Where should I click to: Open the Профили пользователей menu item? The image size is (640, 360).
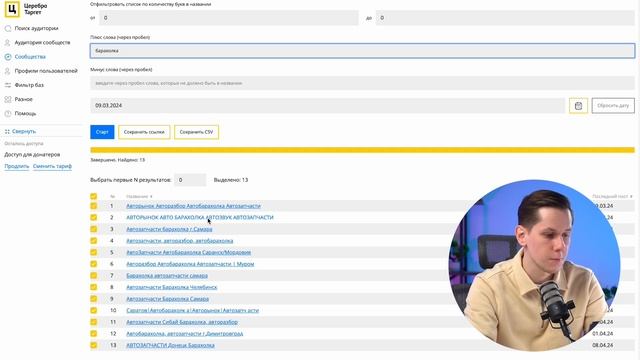pos(46,71)
